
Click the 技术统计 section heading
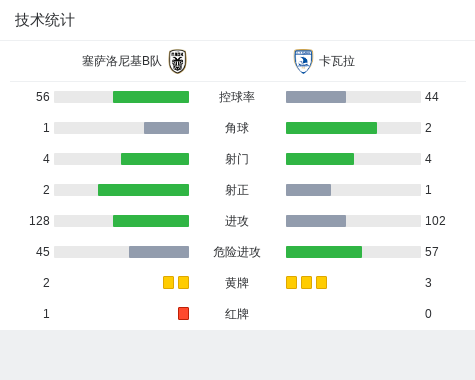tap(45, 20)
